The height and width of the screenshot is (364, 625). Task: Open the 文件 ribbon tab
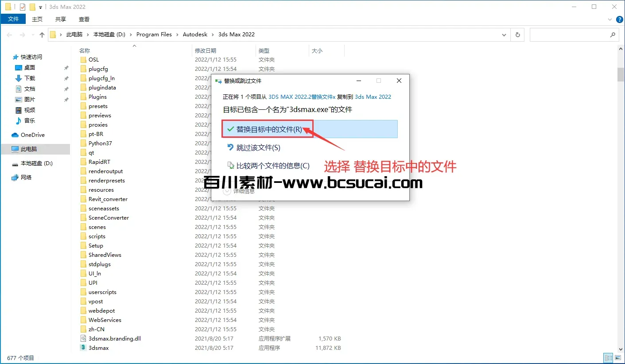tap(14, 19)
